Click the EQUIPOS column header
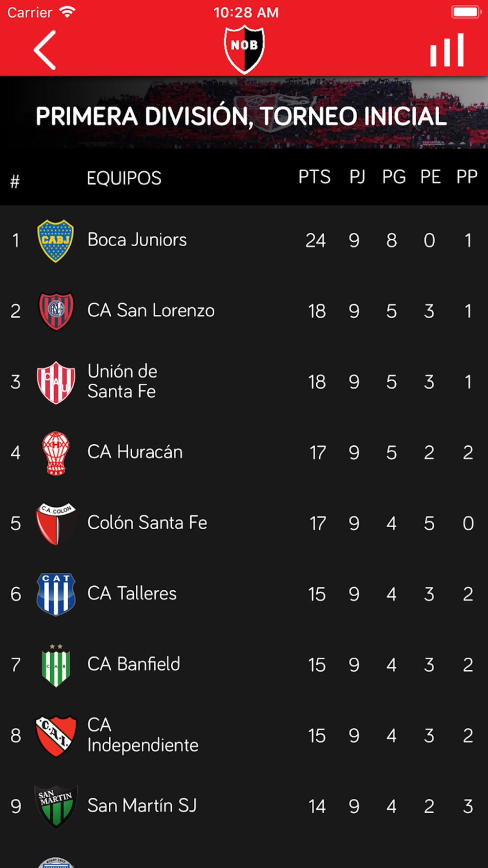 pyautogui.click(x=124, y=178)
